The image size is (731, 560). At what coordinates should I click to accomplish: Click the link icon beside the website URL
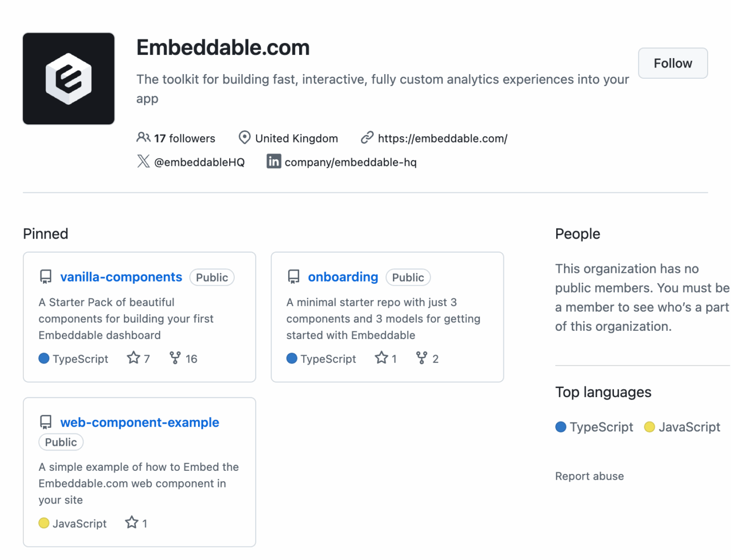(x=367, y=137)
